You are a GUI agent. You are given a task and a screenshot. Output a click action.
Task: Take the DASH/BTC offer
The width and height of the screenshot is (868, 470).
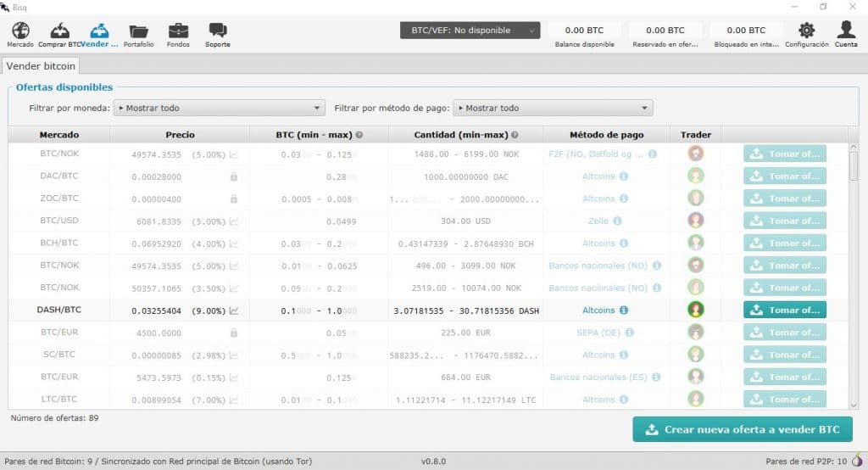(785, 310)
